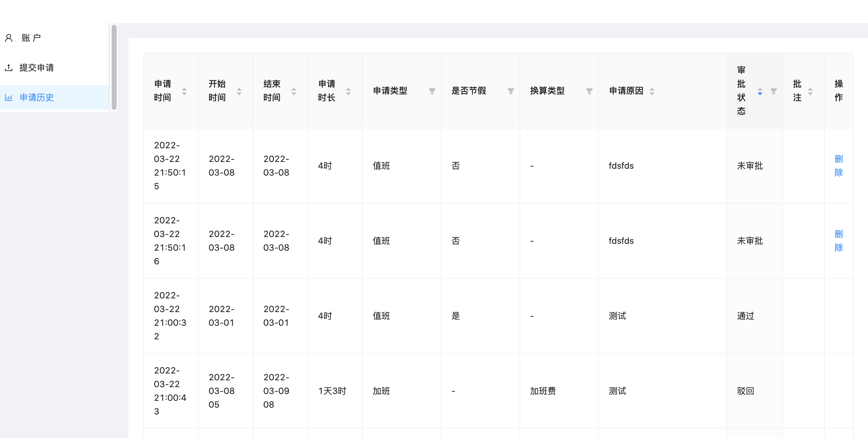Open the 换算类型 filter dropdown
The image size is (868, 438).
click(x=589, y=91)
